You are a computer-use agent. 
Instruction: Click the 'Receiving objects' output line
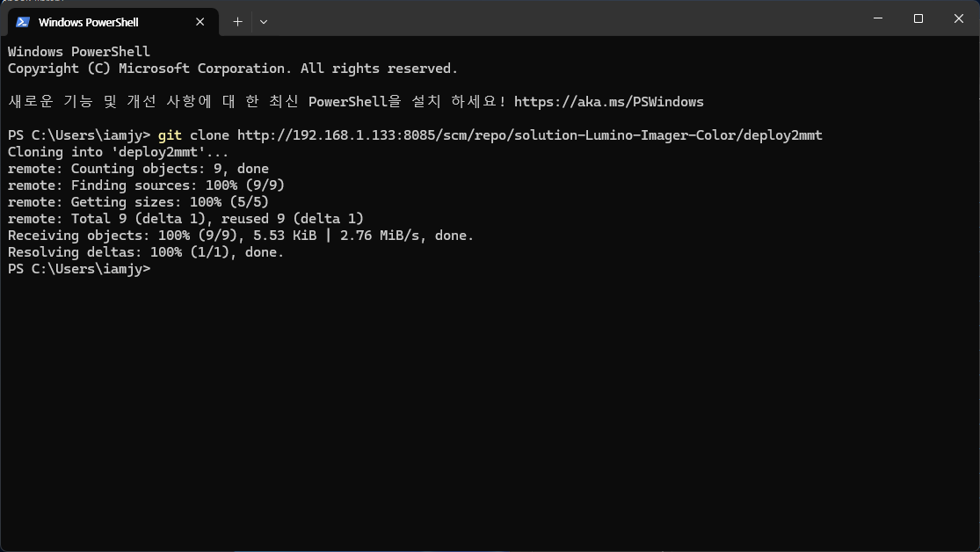pos(240,236)
